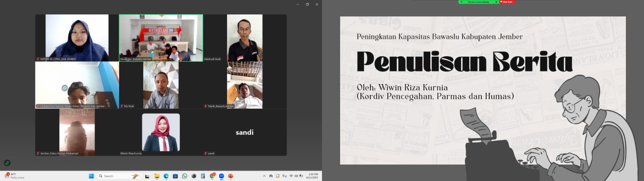The width and height of the screenshot is (644, 181).
Task: Expand the hidden system tray icons chevron
Action: pos(264,176)
